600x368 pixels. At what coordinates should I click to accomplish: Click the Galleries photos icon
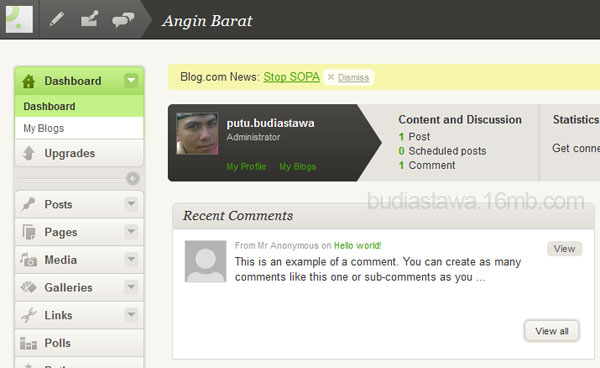tap(29, 287)
